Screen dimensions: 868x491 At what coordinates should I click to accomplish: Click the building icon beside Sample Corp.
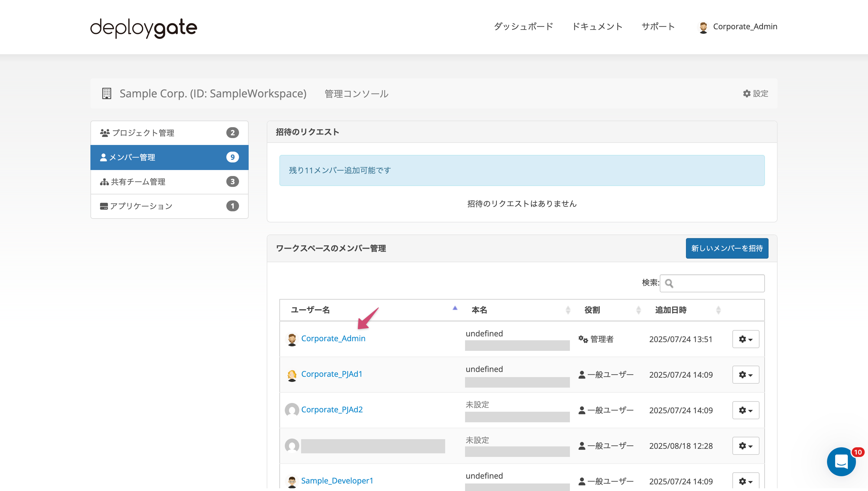pos(106,93)
